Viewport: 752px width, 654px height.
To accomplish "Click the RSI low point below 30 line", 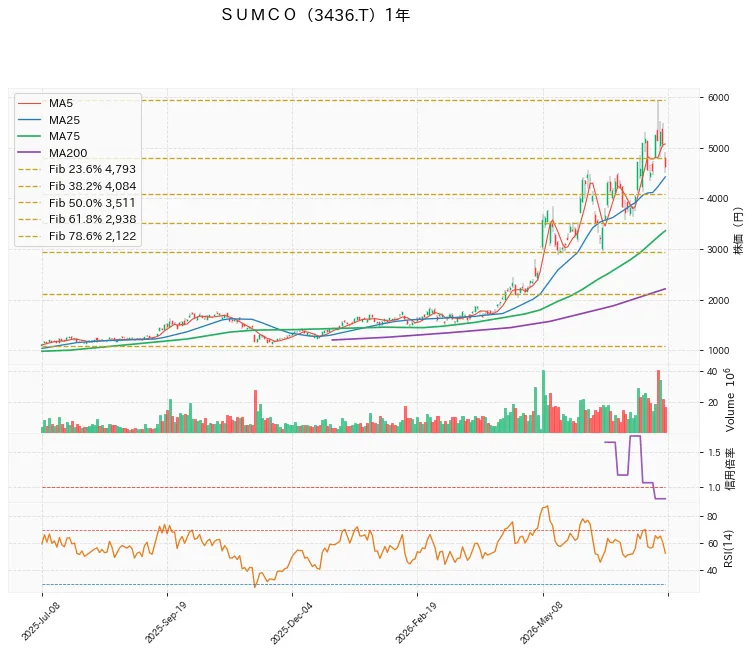I will click(x=255, y=586).
